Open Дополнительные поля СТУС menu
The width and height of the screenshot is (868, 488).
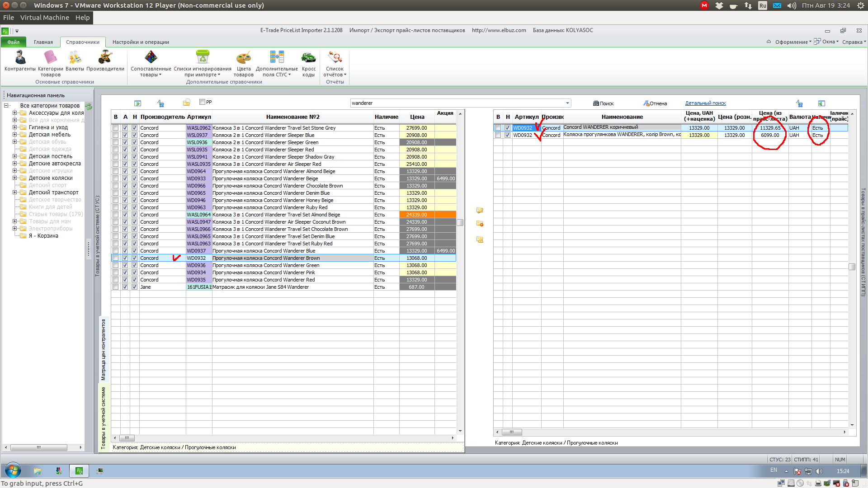pyautogui.click(x=277, y=63)
